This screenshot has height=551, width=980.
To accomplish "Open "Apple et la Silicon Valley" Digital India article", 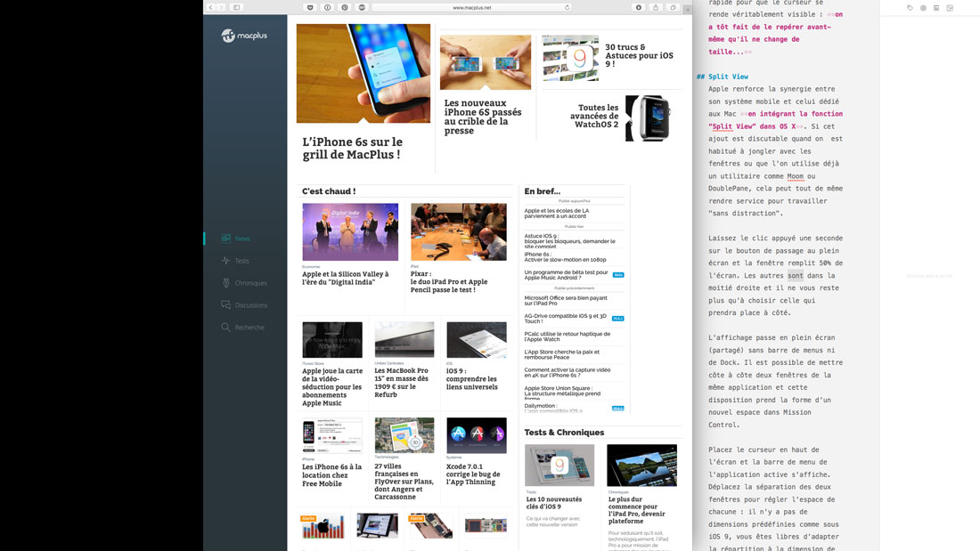I will 345,278.
